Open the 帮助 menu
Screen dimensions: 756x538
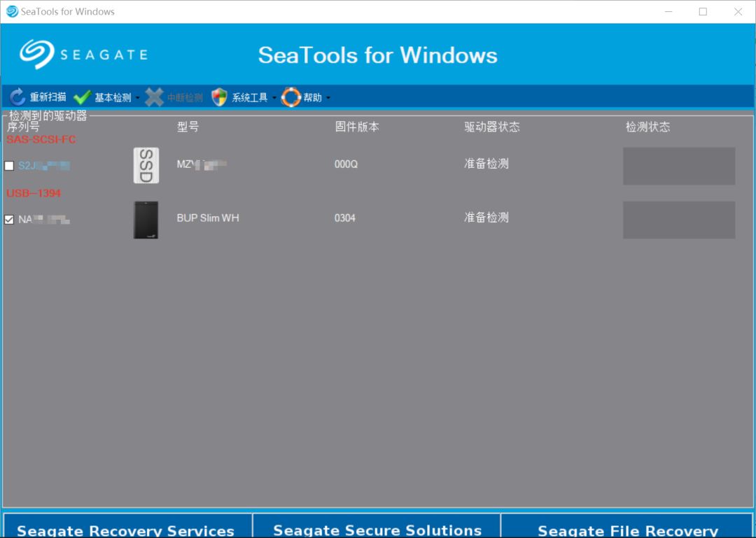[x=312, y=98]
